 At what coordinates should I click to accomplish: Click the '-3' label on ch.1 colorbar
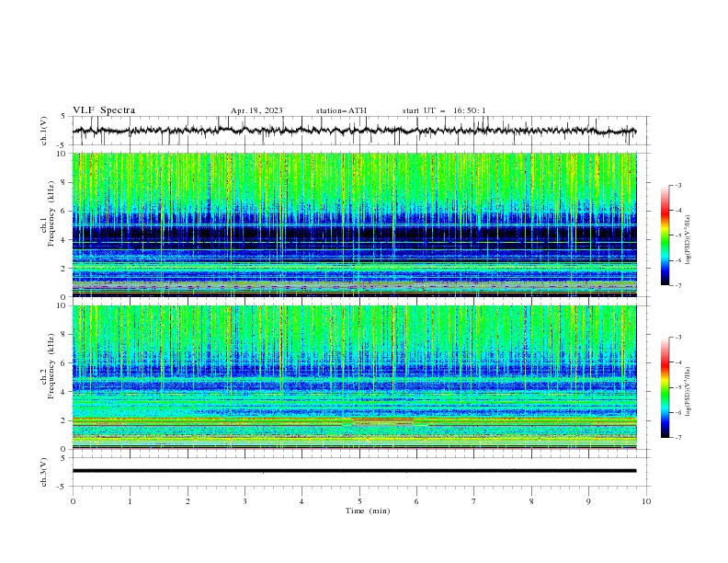678,185
